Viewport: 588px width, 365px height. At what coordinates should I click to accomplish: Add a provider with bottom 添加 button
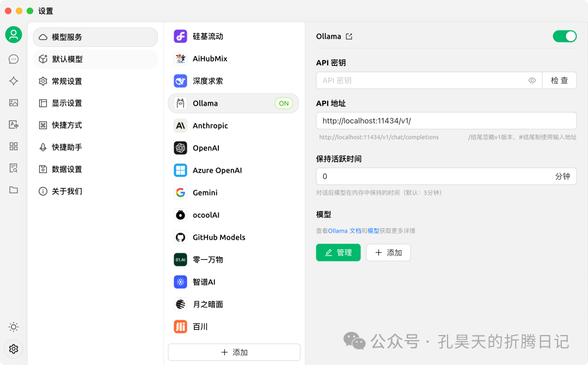point(234,352)
